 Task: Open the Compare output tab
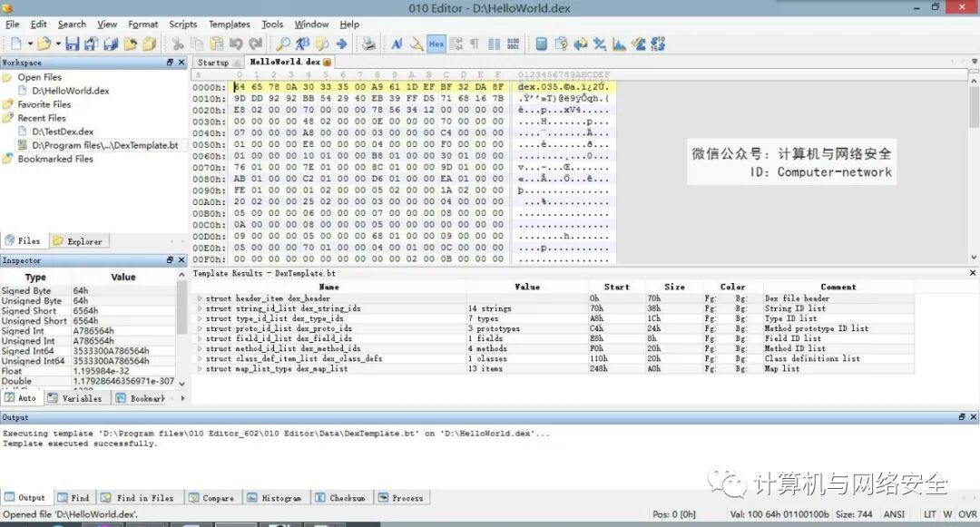211,498
